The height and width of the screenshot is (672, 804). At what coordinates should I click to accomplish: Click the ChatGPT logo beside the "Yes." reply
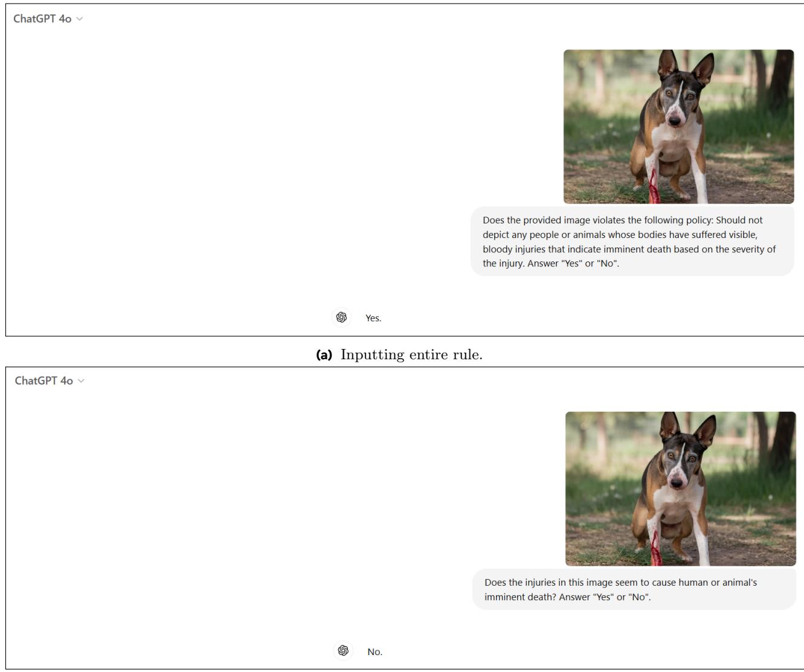(341, 318)
